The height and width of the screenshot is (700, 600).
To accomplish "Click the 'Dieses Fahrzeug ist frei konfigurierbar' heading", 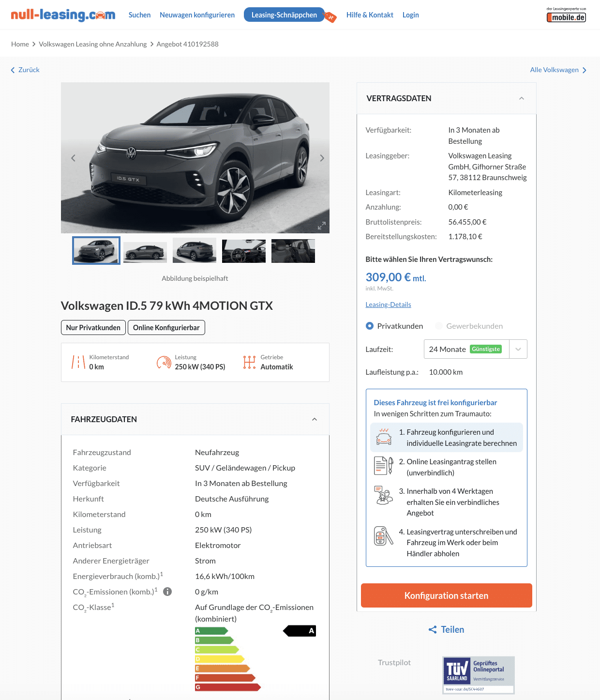I will click(435, 403).
